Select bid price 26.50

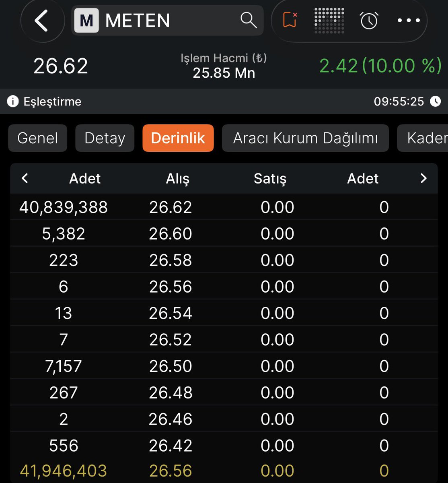tap(171, 366)
